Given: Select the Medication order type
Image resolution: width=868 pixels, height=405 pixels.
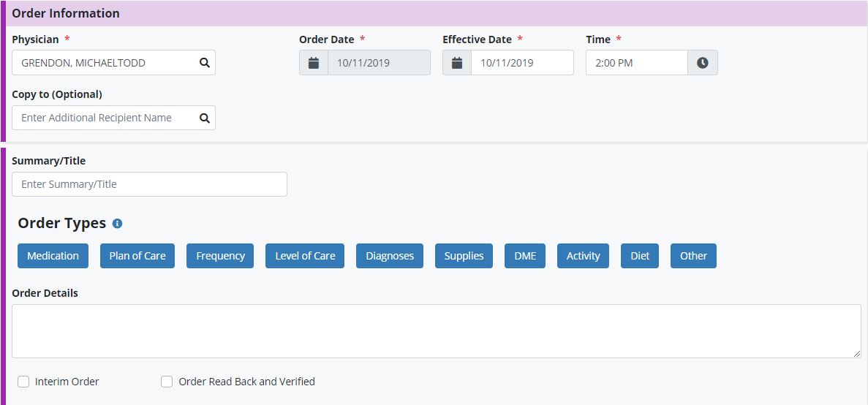Looking at the screenshot, I should 53,256.
